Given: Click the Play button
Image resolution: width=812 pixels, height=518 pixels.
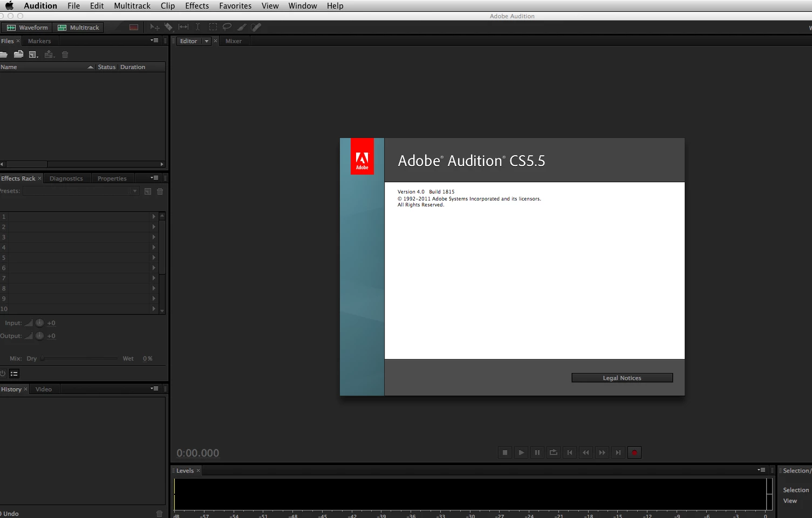Looking at the screenshot, I should [x=521, y=453].
